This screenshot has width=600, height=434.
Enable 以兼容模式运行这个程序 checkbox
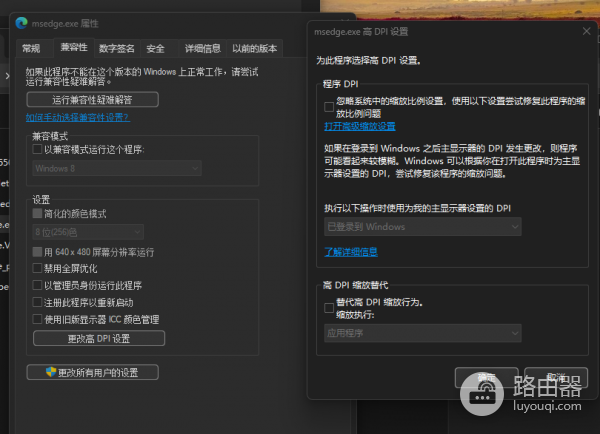coord(37,149)
